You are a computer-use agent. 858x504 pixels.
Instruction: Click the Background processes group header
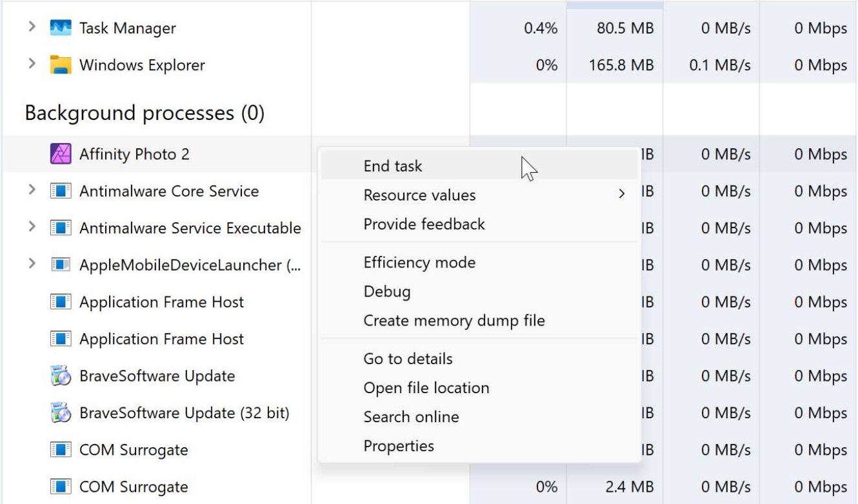[145, 113]
